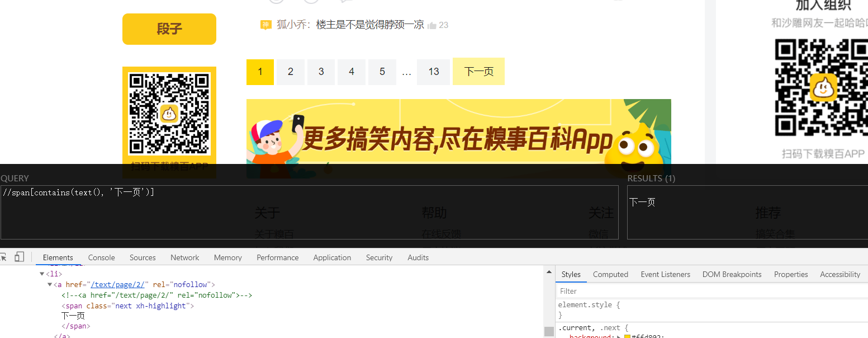The width and height of the screenshot is (868, 338).
Task: Toggle the device emulation toolbar icon
Action: (20, 256)
